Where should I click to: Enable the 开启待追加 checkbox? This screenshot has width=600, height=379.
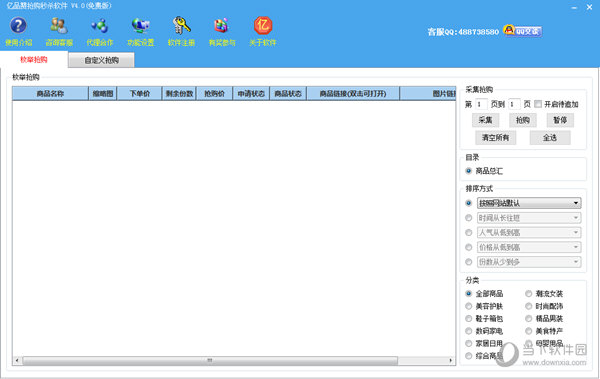(x=538, y=104)
